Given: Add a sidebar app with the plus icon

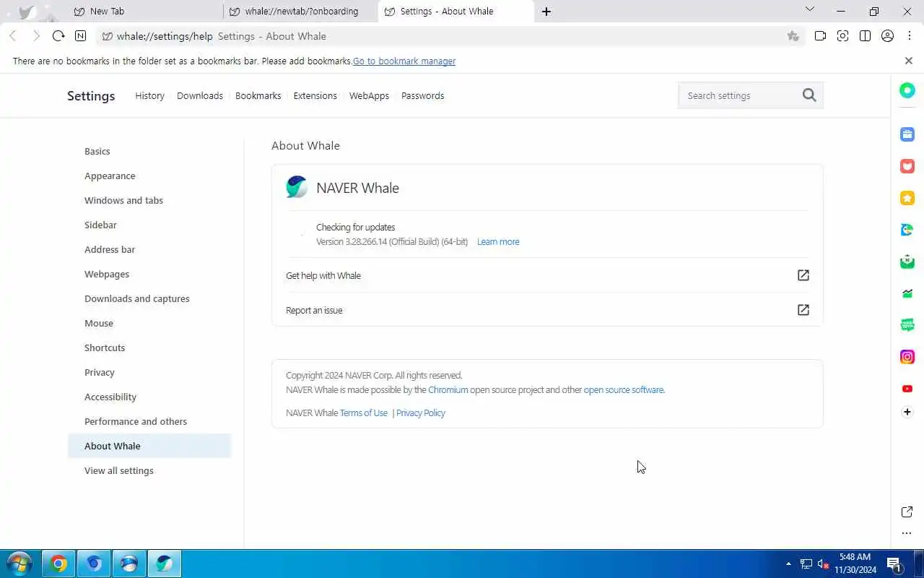Looking at the screenshot, I should (907, 412).
